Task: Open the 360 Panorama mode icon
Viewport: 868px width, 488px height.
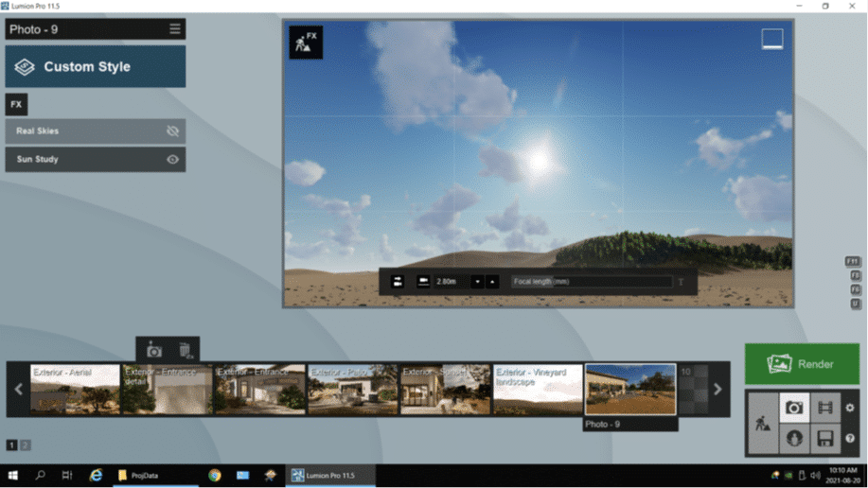Action: pyautogui.click(x=794, y=439)
